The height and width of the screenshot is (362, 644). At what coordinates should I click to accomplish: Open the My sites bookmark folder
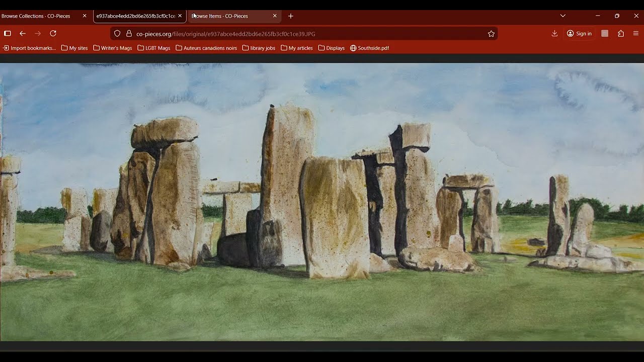click(x=74, y=48)
